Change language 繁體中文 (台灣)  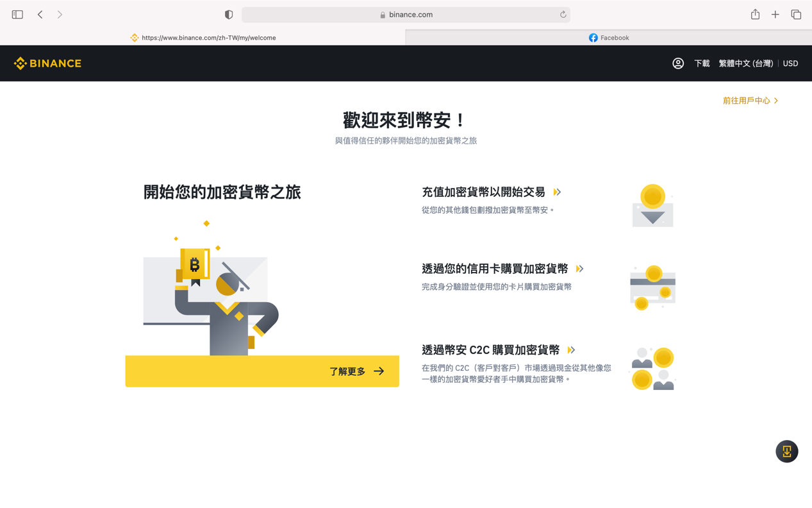(746, 63)
